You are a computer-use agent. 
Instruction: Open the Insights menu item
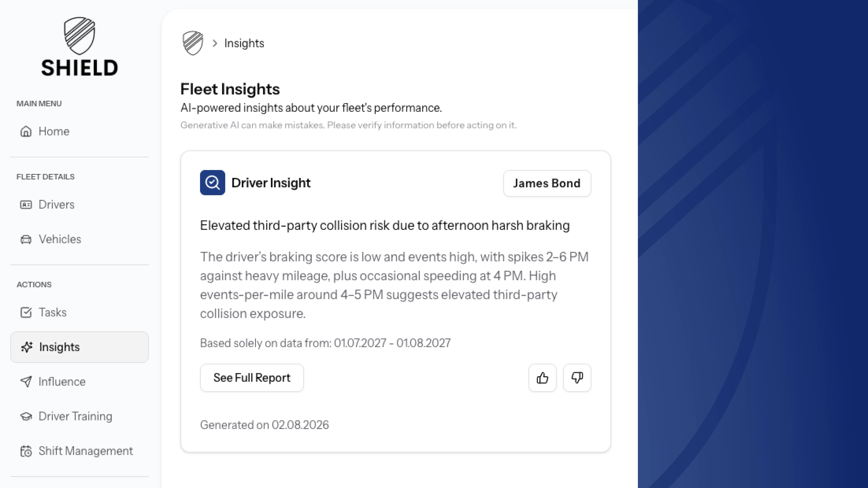[x=80, y=347]
